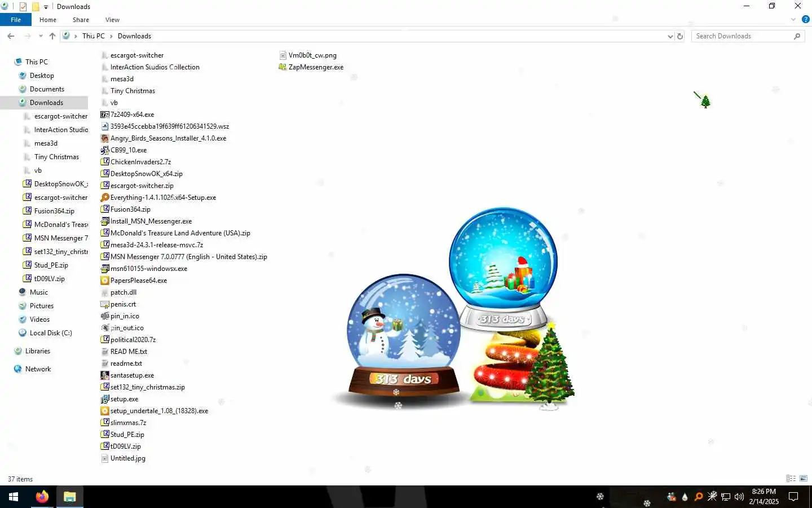Select the pin_out.ico file icon

tap(104, 328)
